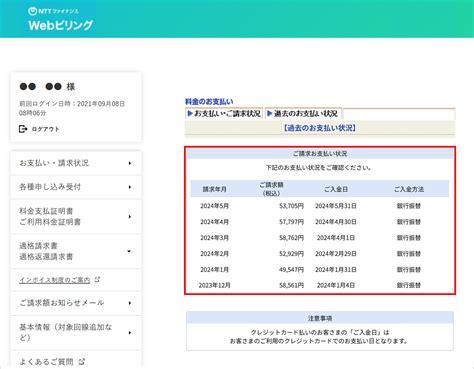
Task: Select the 2024年5月 billing month cell
Action: (214, 206)
